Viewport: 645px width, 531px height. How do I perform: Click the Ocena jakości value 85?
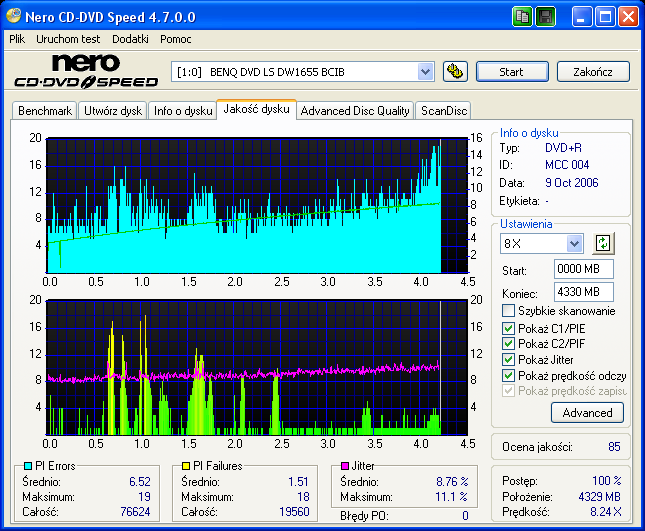click(x=614, y=447)
